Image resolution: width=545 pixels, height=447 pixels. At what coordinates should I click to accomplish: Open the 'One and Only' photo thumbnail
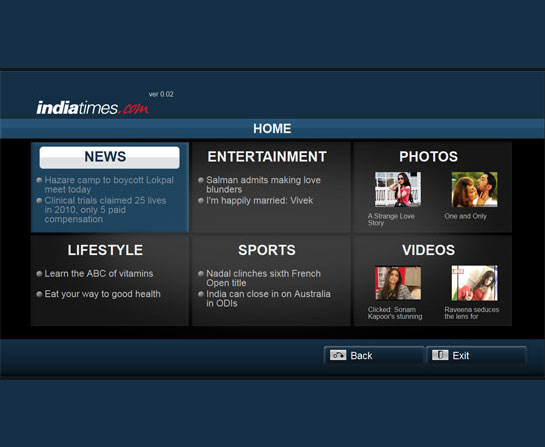coord(474,189)
